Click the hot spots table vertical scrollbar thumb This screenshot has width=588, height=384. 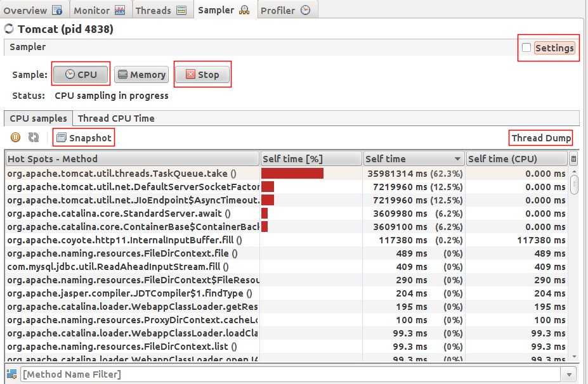point(574,184)
